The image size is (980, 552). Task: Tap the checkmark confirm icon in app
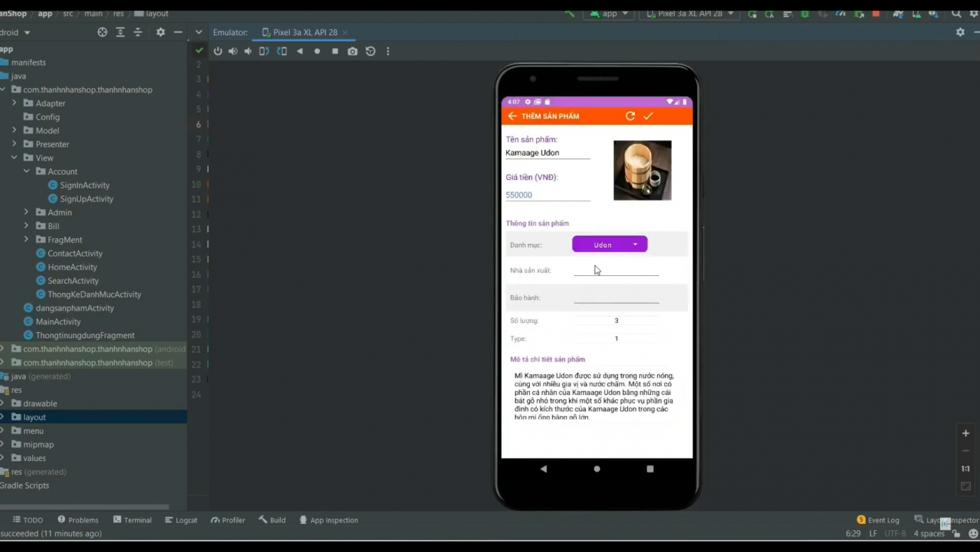coord(648,116)
